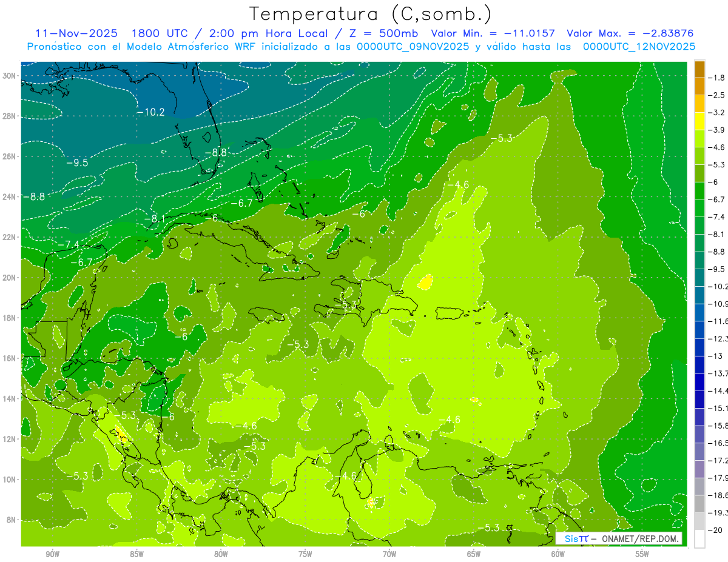Click the "75W" longitude axis label

click(305, 554)
